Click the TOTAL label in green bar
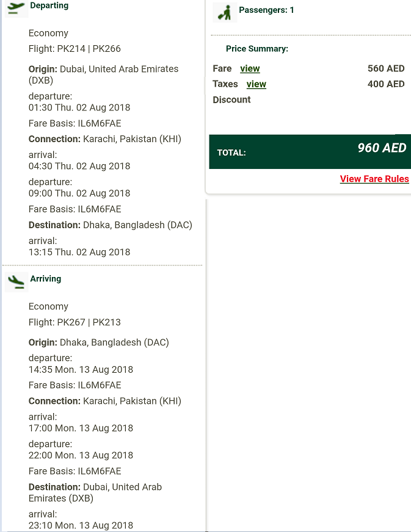This screenshot has width=411, height=532. [x=231, y=153]
